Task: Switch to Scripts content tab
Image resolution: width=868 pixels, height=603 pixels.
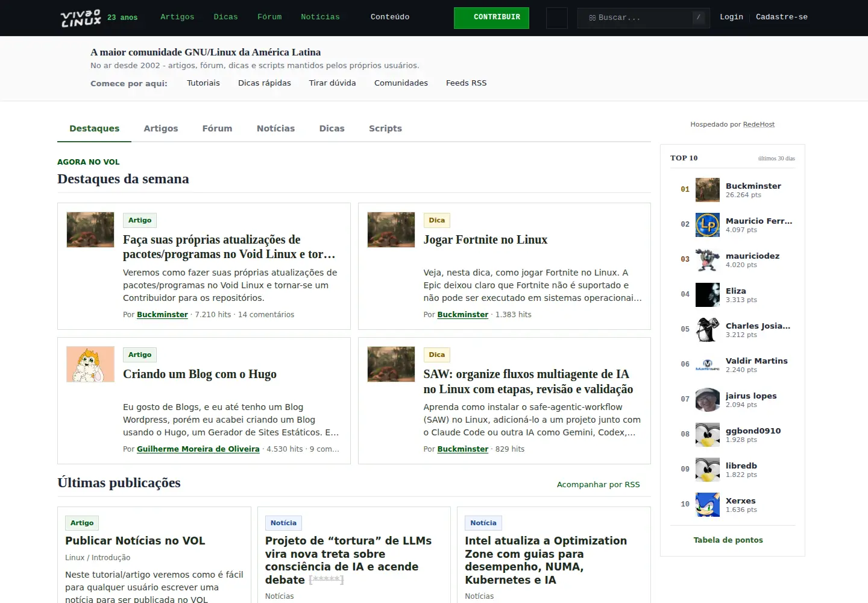Action: coord(385,128)
